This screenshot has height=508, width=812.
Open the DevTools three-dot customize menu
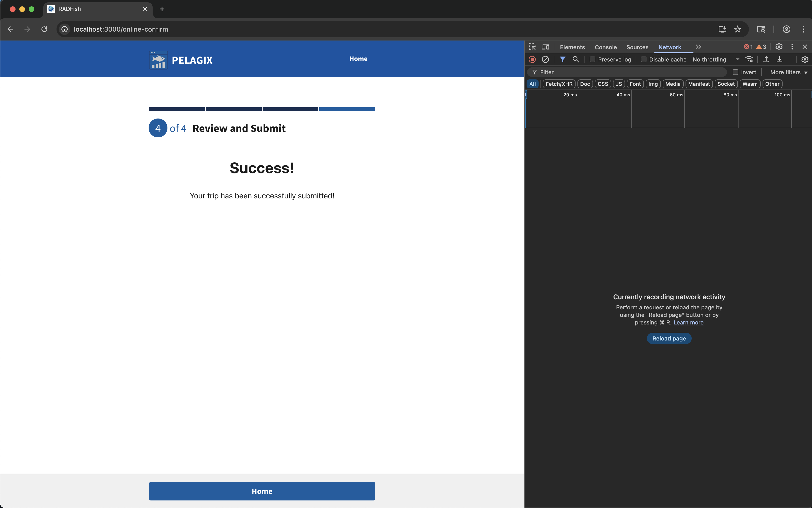[792, 47]
